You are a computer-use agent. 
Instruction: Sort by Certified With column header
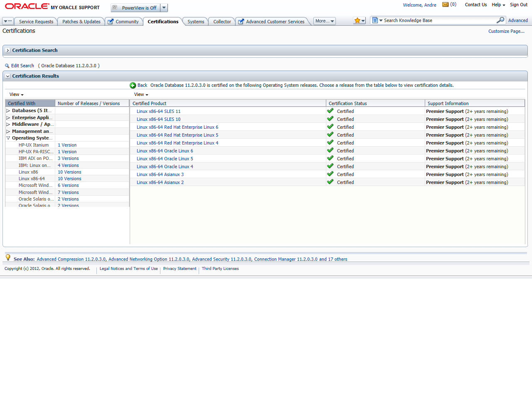(x=30, y=103)
